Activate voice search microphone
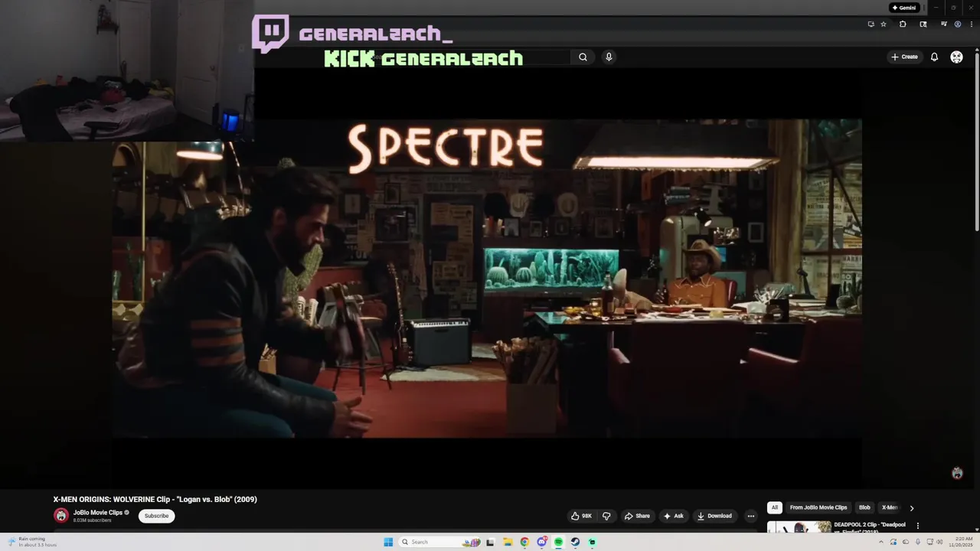This screenshot has width=980, height=551. point(609,57)
